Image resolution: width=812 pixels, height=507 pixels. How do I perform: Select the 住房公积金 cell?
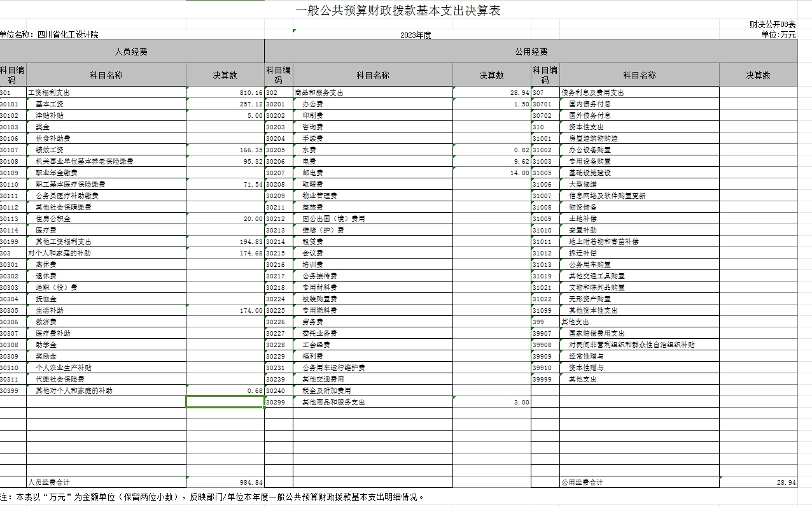(x=106, y=218)
